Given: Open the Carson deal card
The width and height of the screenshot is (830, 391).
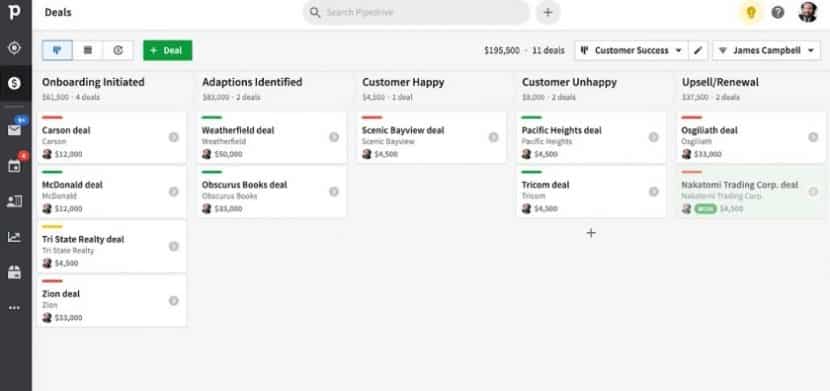Looking at the screenshot, I should tap(112, 138).
